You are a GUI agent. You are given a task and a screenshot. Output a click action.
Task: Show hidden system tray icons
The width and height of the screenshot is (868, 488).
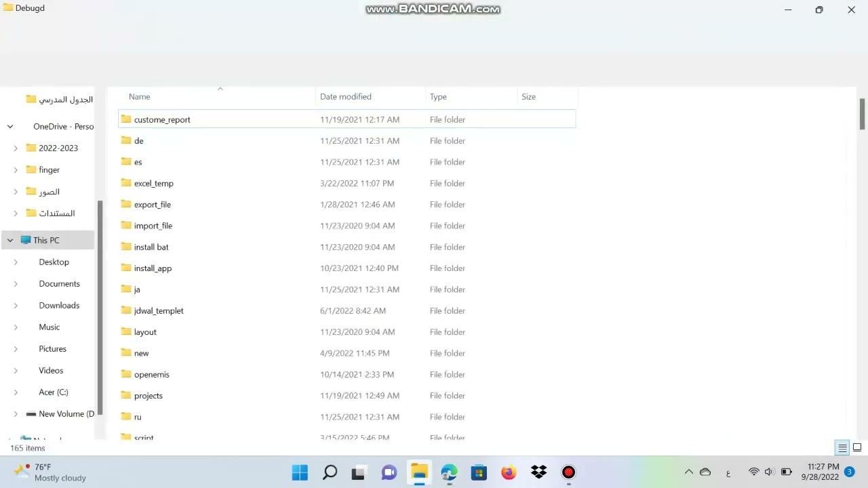pyautogui.click(x=689, y=472)
